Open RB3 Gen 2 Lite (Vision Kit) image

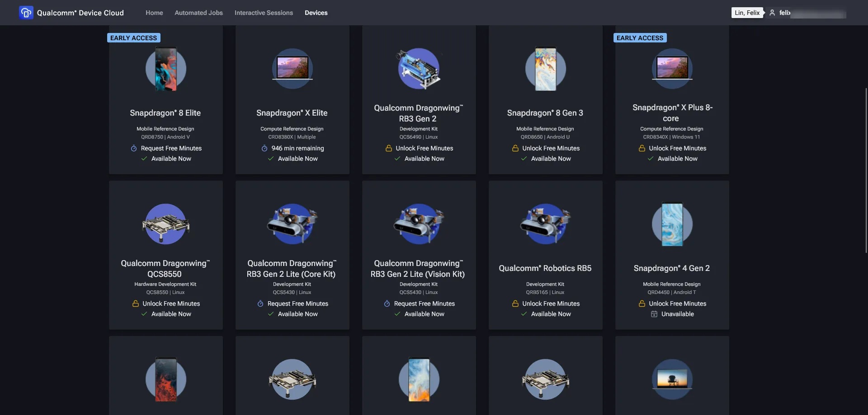(419, 224)
